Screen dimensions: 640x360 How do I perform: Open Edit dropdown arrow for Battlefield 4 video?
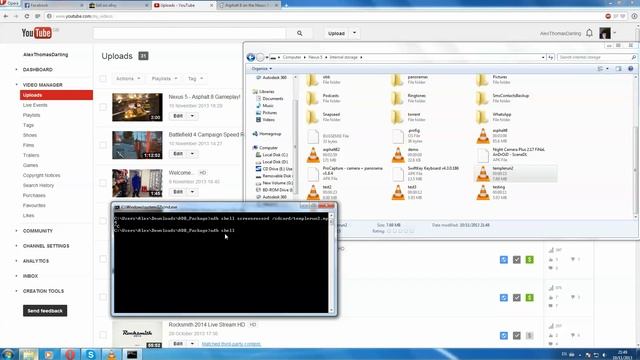tap(192, 154)
